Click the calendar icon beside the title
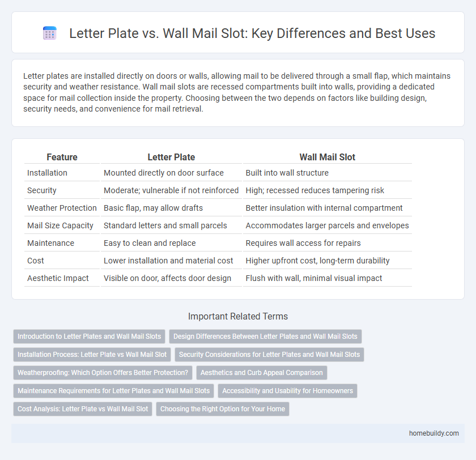 click(49, 33)
